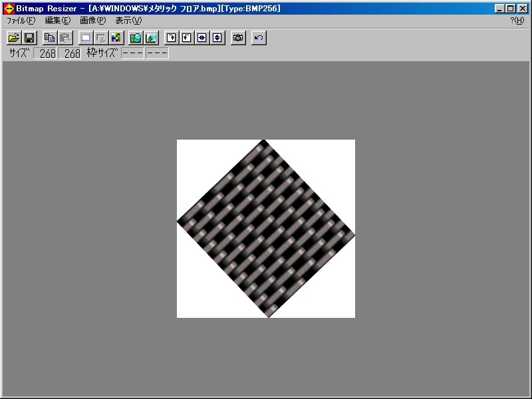Click the rotated metallic floor bitmap image
The height and width of the screenshot is (399, 532).
click(266, 229)
